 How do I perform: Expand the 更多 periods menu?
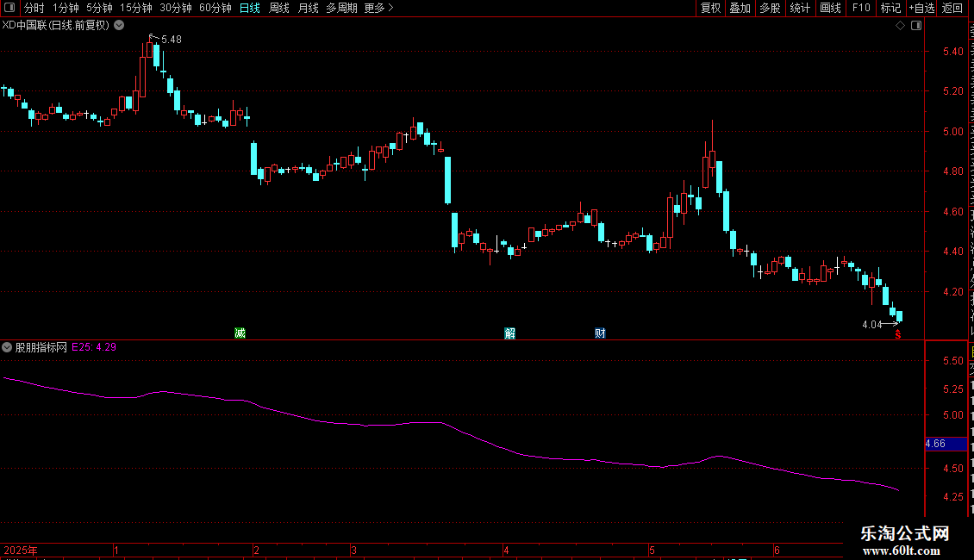point(378,8)
